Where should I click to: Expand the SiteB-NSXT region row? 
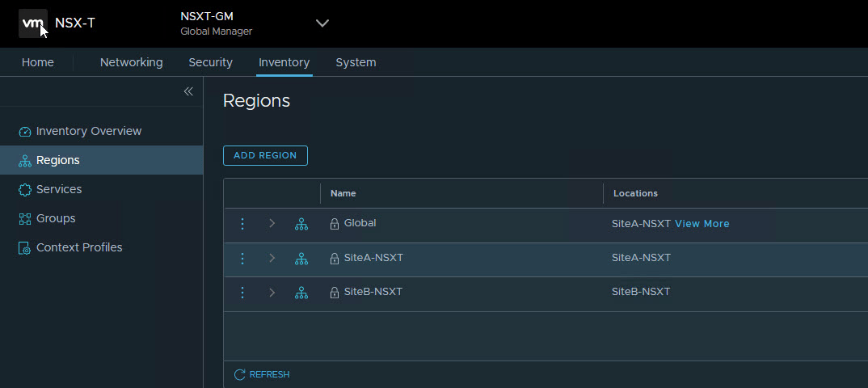(272, 293)
